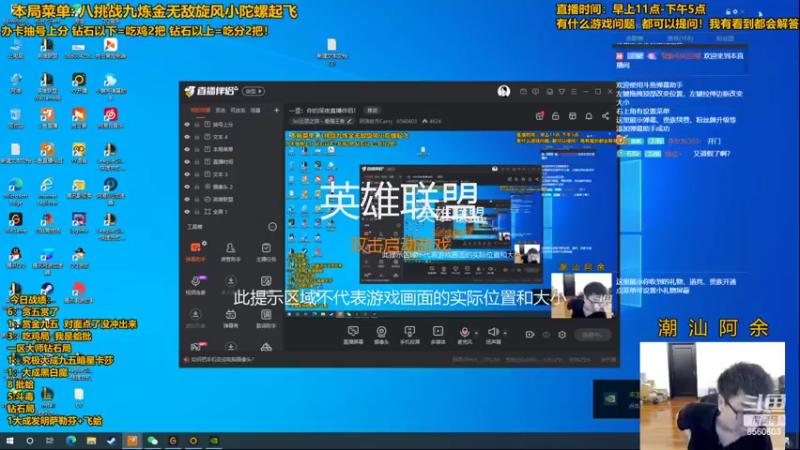Screen dimensions: 800x450
Task: Open the 歌词助手 tool icon
Action: (266, 318)
